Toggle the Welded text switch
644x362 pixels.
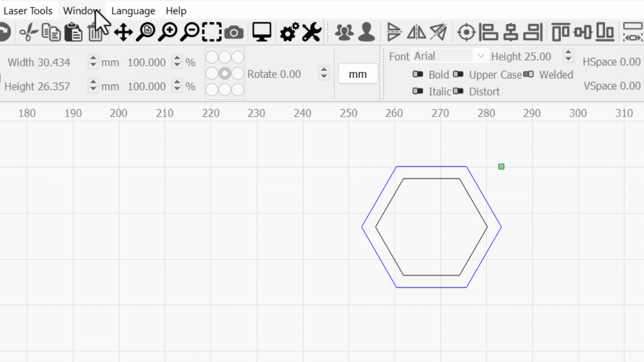(528, 74)
